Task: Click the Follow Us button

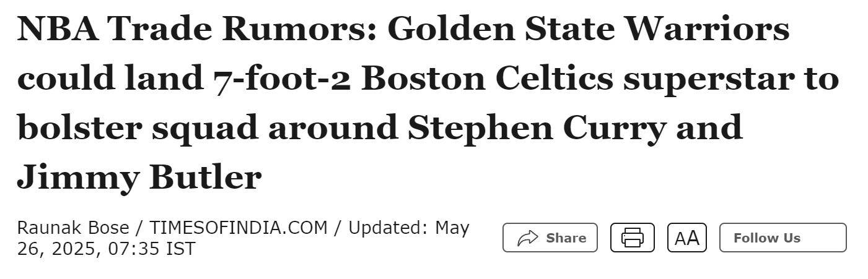Action: pyautogui.click(x=783, y=238)
